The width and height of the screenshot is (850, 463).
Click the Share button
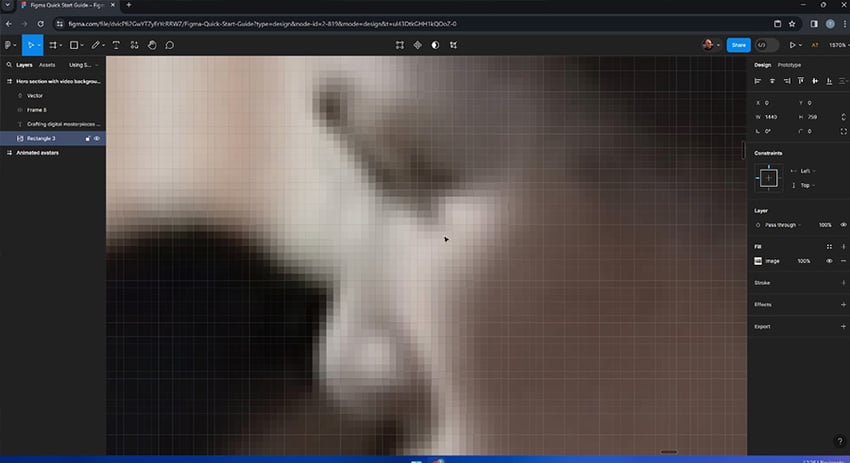(x=738, y=46)
